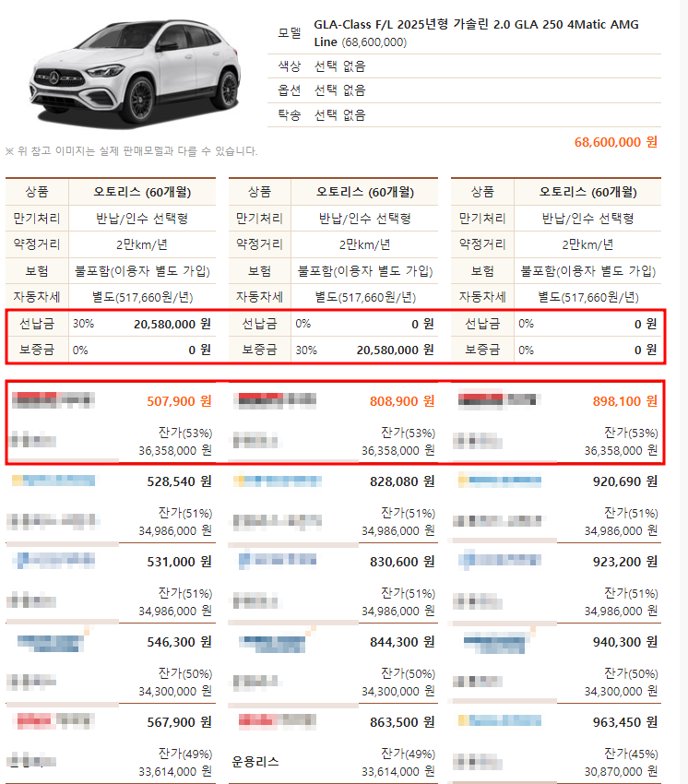Click 선택 없음 in the 색상 row

click(340, 66)
